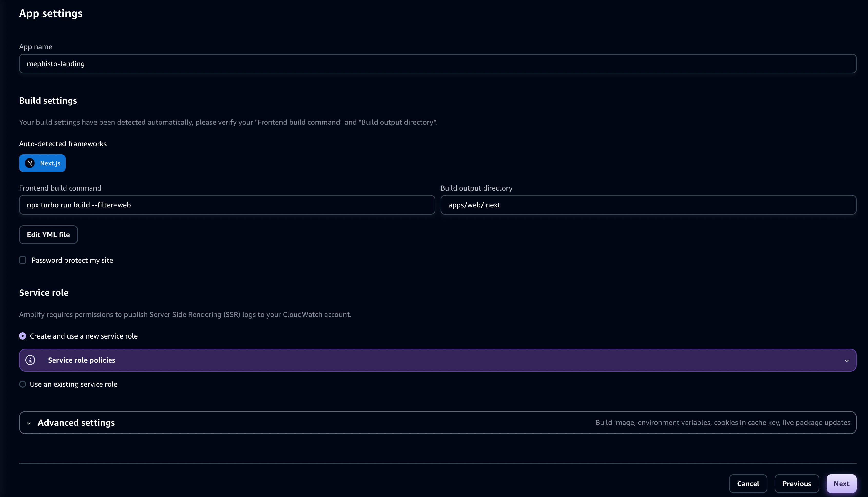This screenshot has width=868, height=497.
Task: Click the Frontend build command field
Action: tap(227, 205)
